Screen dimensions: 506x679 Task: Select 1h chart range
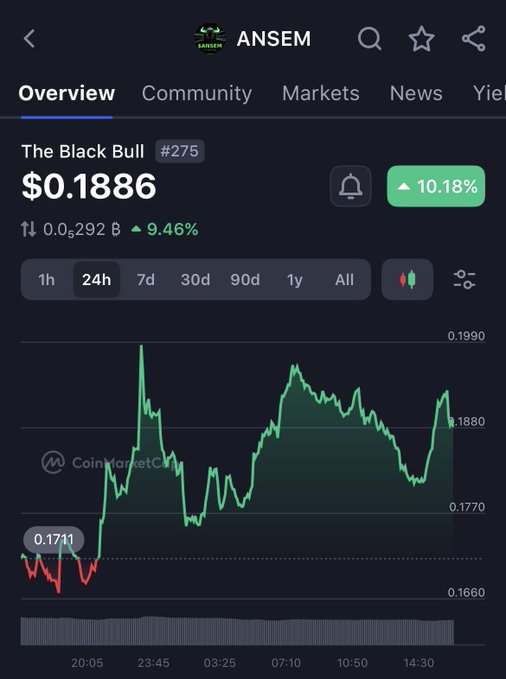[47, 280]
